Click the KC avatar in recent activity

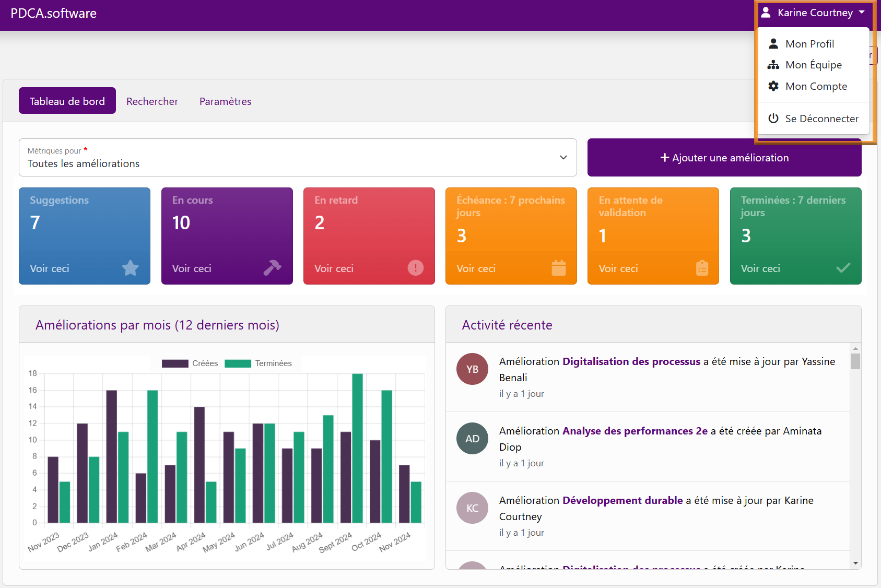(472, 508)
